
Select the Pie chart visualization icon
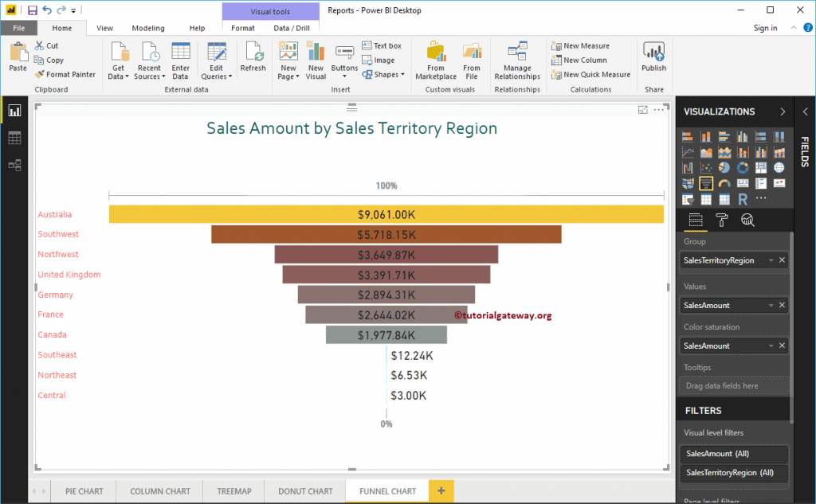click(x=724, y=168)
